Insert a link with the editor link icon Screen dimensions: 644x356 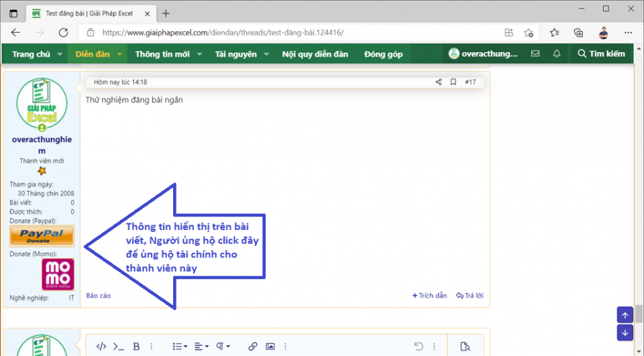[x=253, y=347]
